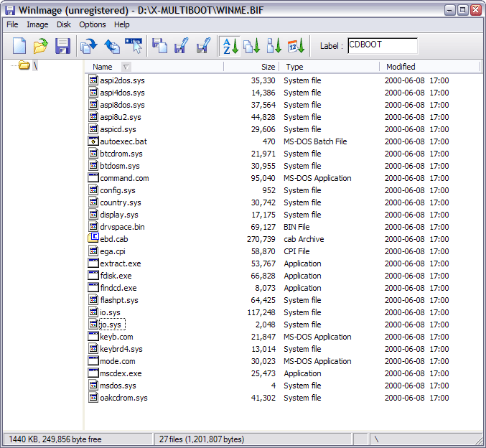This screenshot has height=448, width=486.
Task: Select the autoexec.bat batch file icon
Action: (93, 141)
